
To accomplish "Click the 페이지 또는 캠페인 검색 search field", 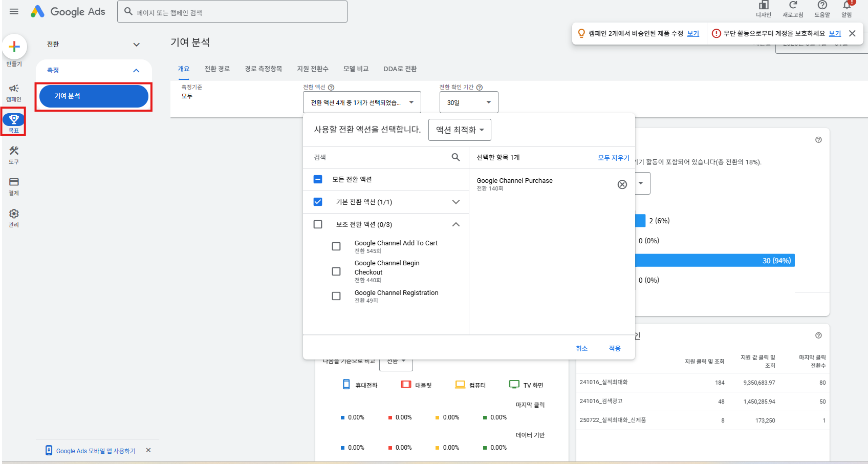I will click(x=232, y=11).
